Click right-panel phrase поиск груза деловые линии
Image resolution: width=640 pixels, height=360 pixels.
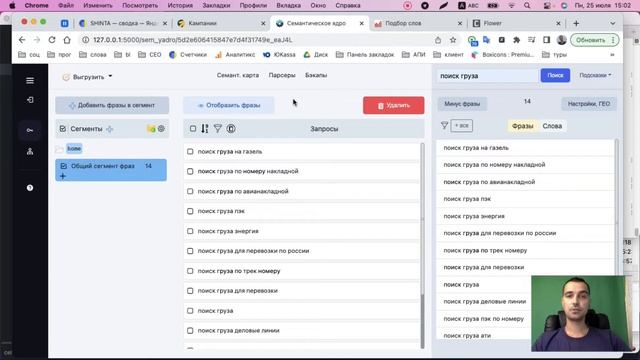click(484, 302)
